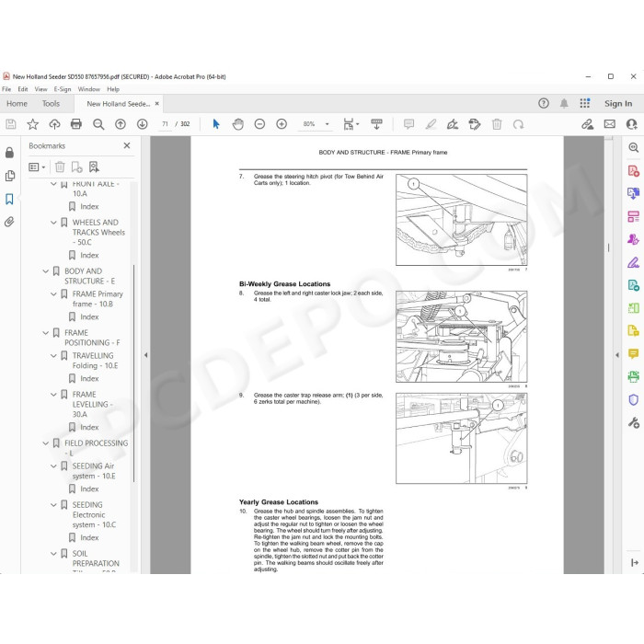Open the View menu
The image size is (644, 644).
40,89
